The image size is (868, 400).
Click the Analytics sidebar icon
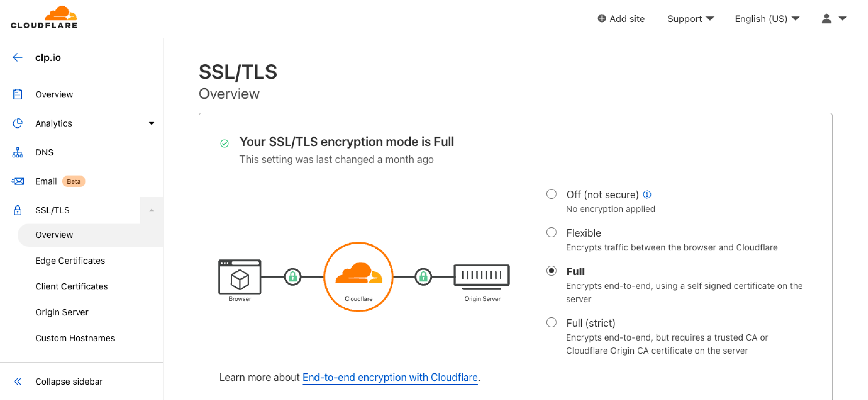click(18, 123)
